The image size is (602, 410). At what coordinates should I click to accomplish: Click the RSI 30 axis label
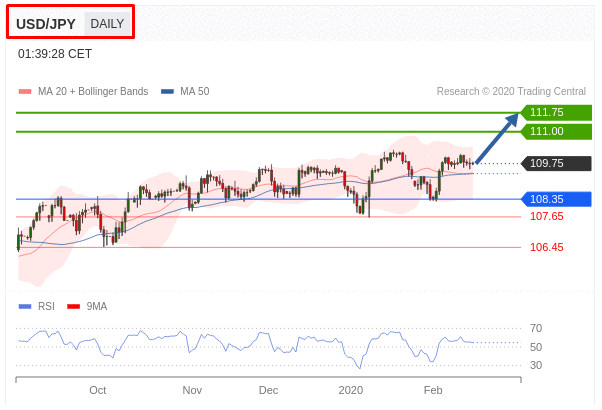point(536,365)
